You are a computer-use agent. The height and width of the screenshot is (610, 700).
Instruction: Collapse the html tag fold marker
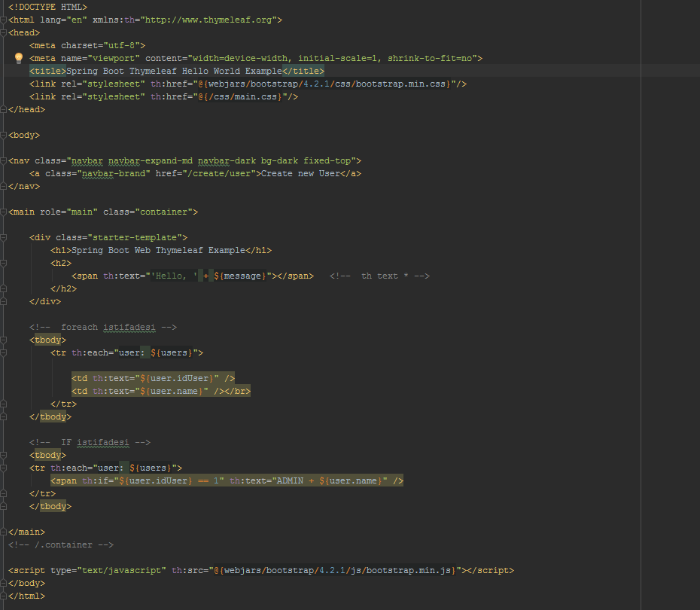4,20
